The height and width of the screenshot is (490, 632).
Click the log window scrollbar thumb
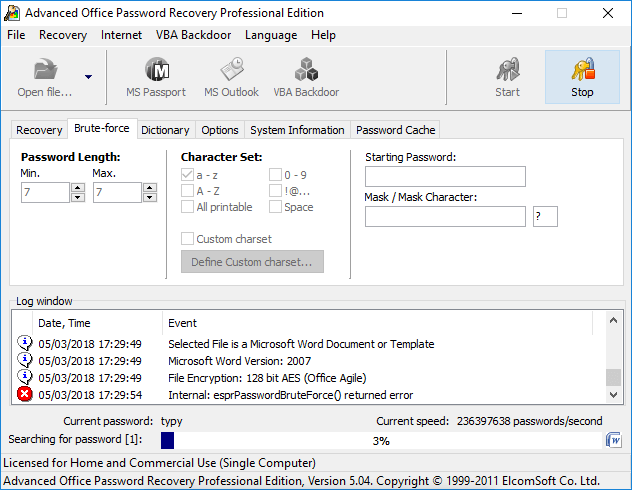tap(613, 378)
